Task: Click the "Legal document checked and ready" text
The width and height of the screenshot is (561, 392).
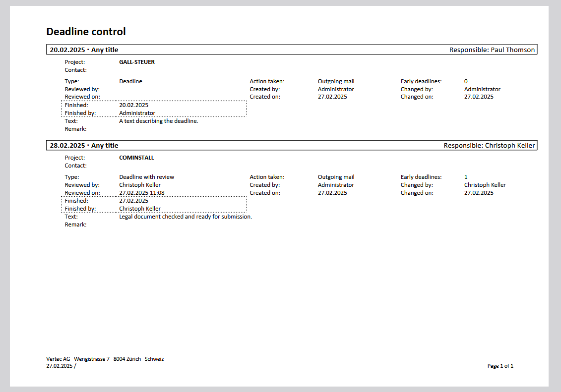Action: tap(185, 217)
